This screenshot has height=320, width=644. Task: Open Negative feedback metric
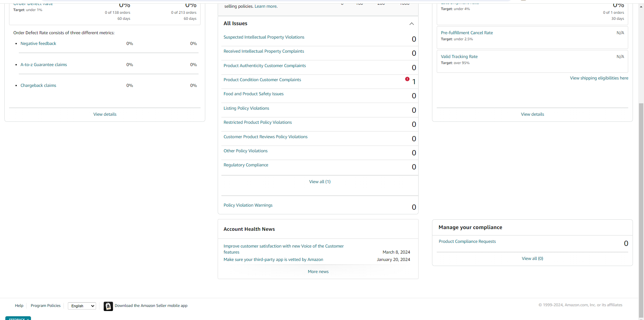(x=38, y=44)
